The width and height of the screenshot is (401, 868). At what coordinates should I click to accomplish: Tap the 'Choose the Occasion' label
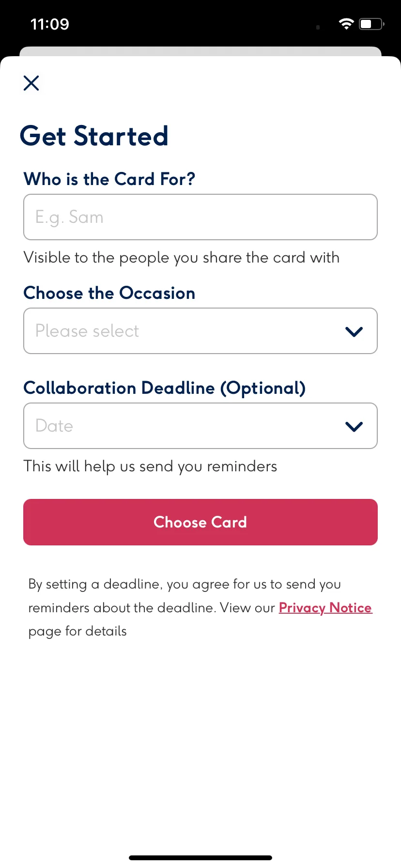pos(109,293)
